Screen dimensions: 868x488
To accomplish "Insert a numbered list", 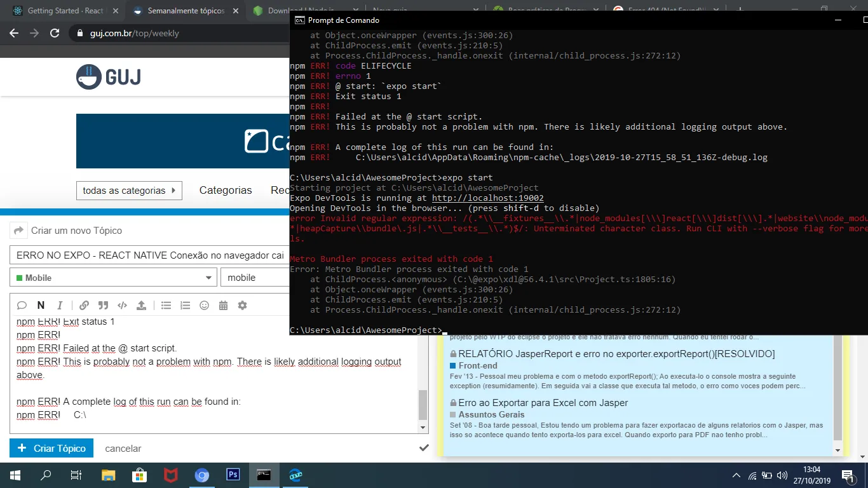I will point(185,306).
